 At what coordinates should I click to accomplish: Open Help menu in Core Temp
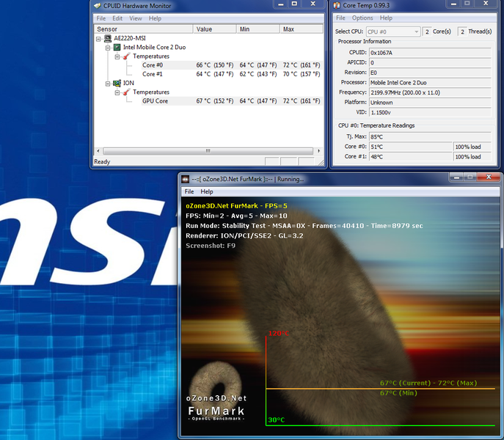386,18
